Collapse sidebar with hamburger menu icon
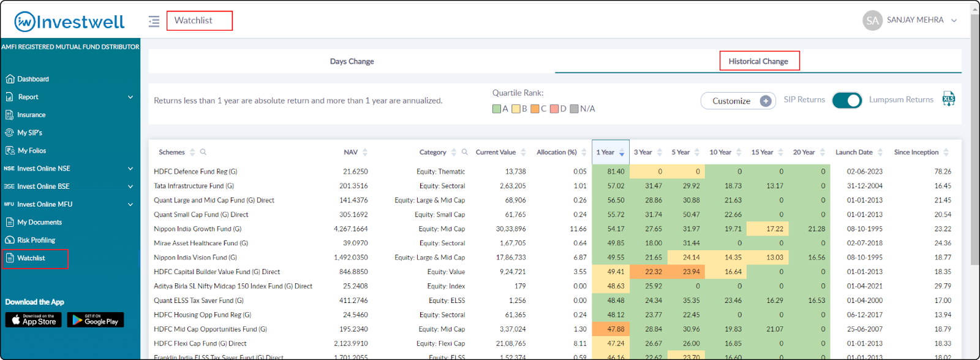Image resolution: width=980 pixels, height=360 pixels. click(x=154, y=21)
